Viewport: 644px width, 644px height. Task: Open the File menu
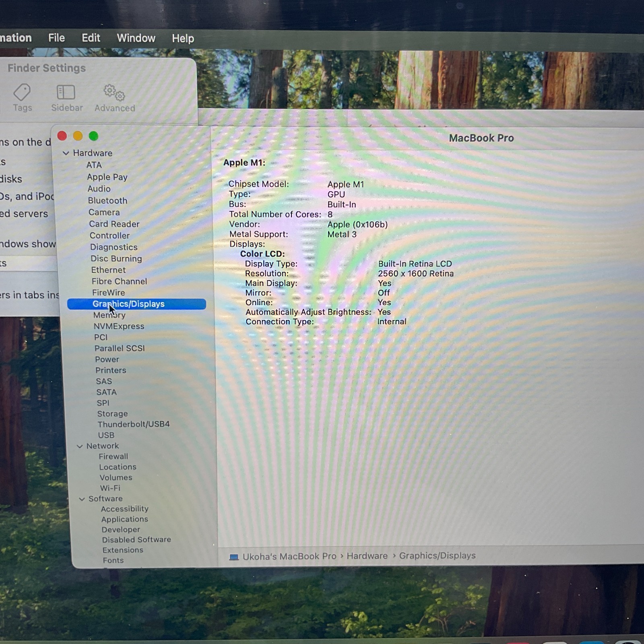point(56,38)
